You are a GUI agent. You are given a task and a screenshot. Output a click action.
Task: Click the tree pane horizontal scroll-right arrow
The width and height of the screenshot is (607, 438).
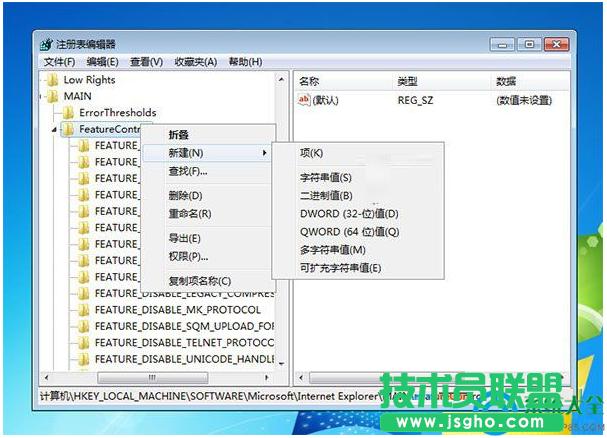pos(266,378)
